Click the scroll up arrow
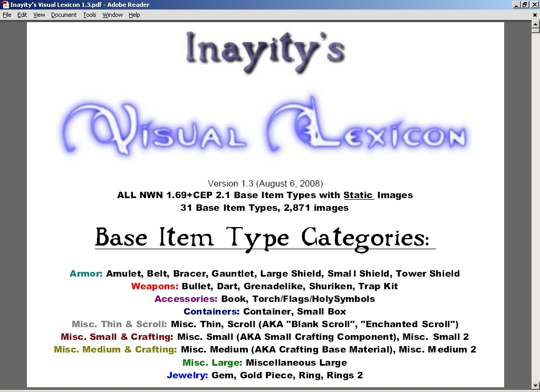This screenshot has width=540, height=392. [x=535, y=24]
